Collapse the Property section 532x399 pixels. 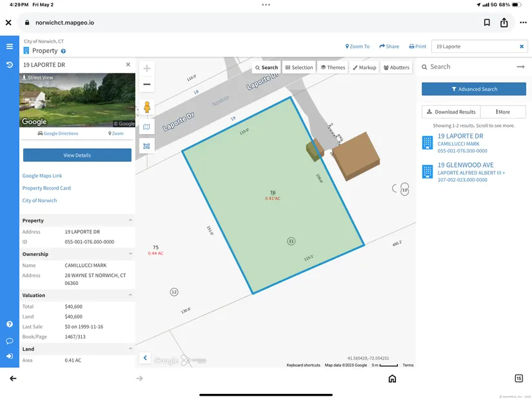point(130,220)
